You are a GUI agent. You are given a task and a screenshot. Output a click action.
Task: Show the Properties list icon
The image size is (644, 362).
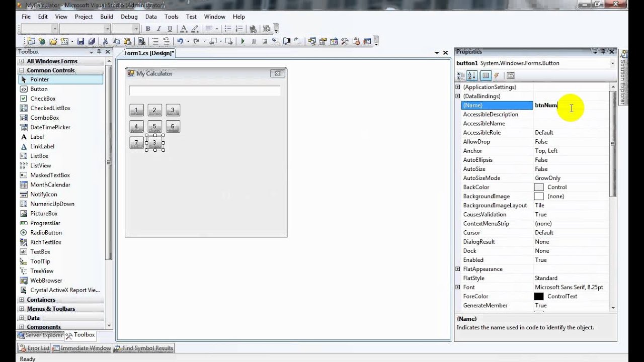coord(486,76)
